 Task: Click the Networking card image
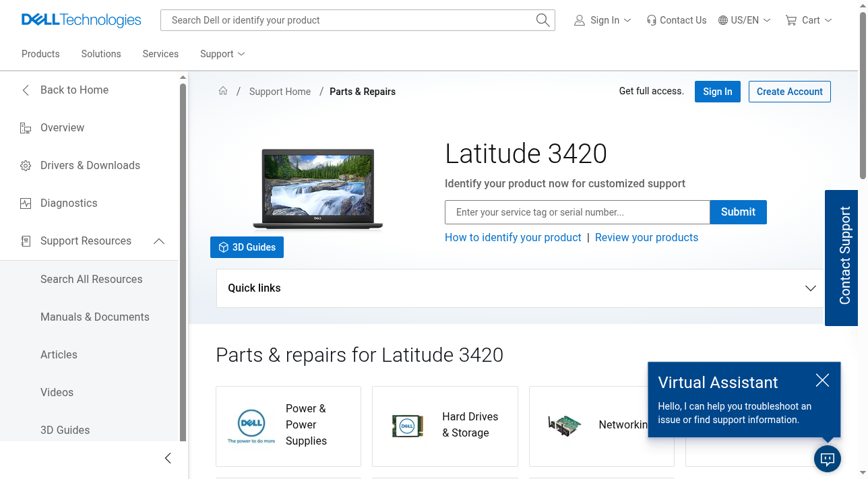coord(564,426)
